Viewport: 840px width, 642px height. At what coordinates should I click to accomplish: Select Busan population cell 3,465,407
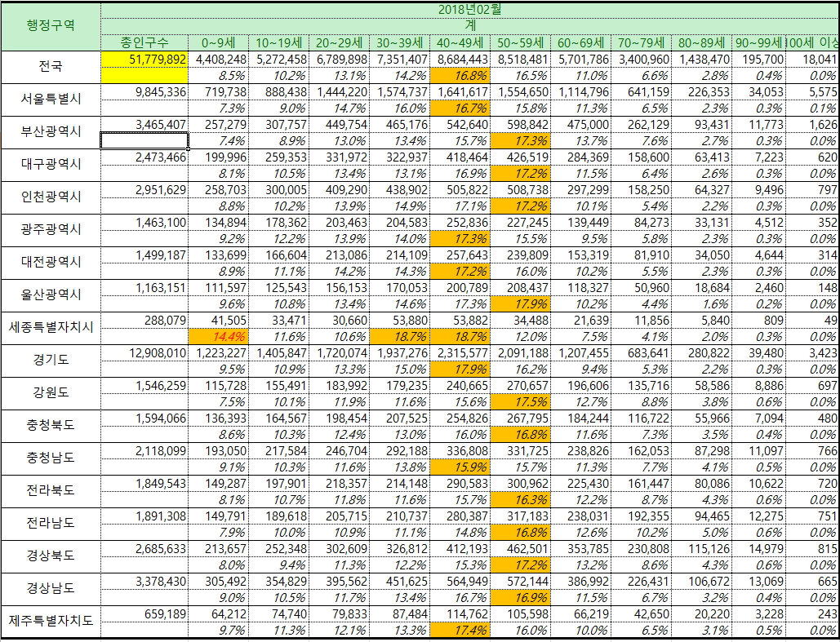[144, 125]
